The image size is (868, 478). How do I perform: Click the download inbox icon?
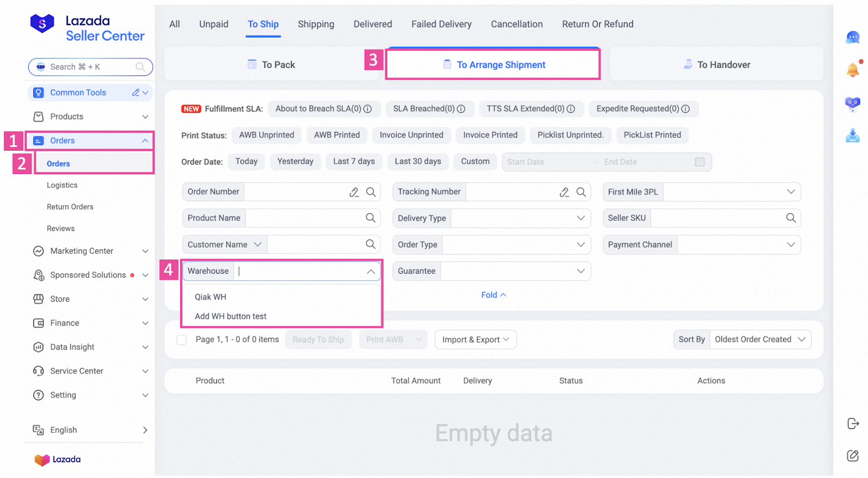click(x=852, y=135)
